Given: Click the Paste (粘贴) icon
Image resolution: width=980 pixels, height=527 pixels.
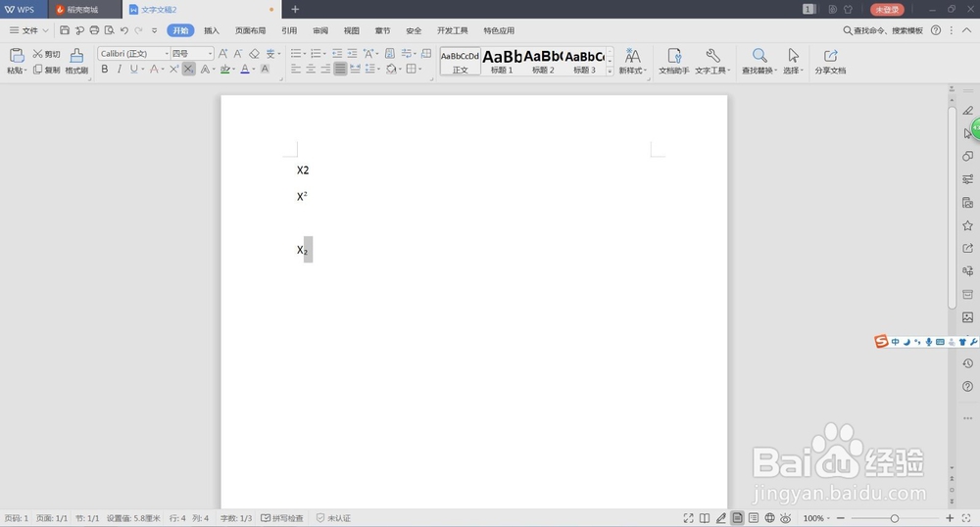Looking at the screenshot, I should click(17, 56).
